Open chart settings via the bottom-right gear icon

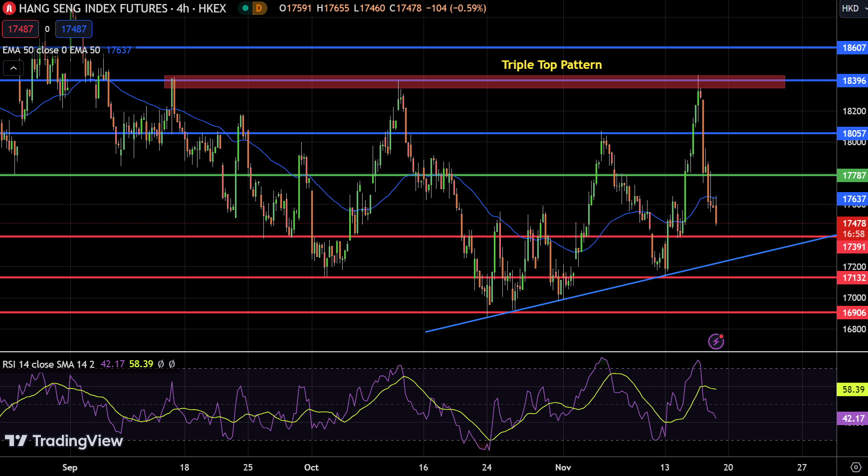856,468
